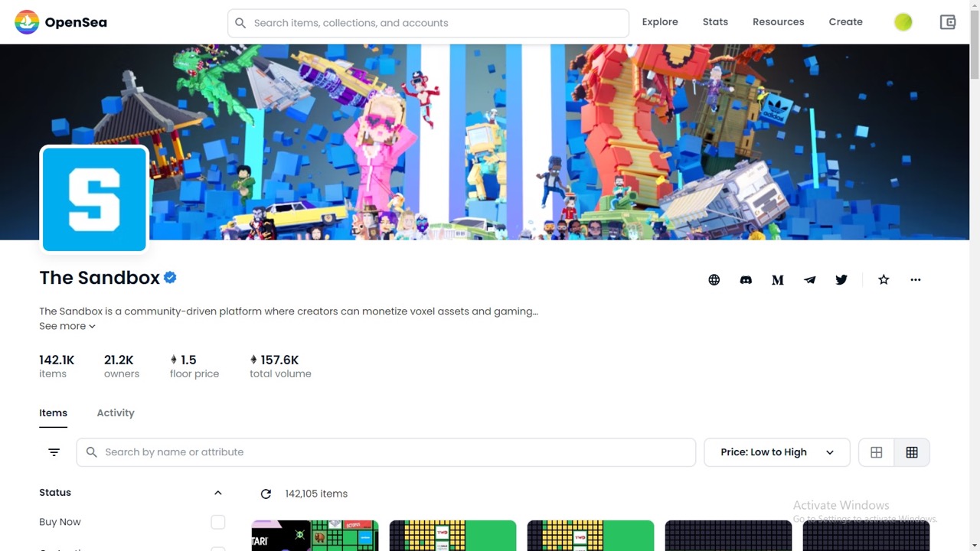Open the Price: Low to High dropdown

pyautogui.click(x=777, y=452)
